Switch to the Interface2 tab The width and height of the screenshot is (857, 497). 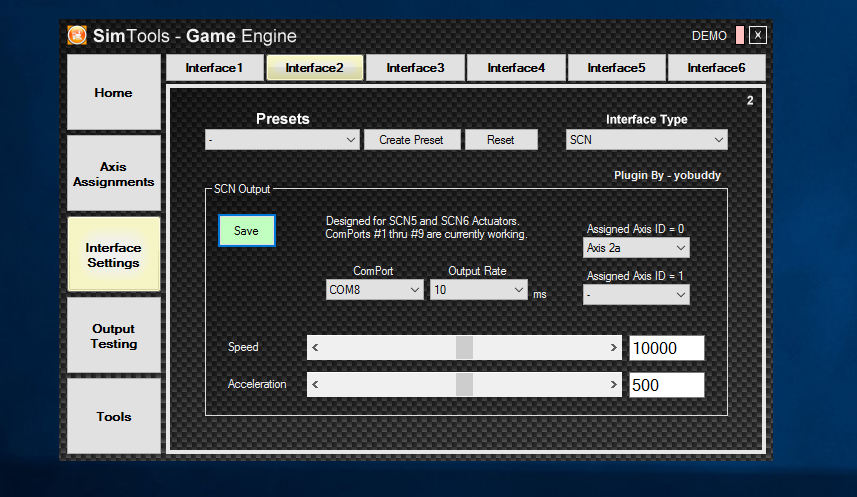tap(315, 68)
